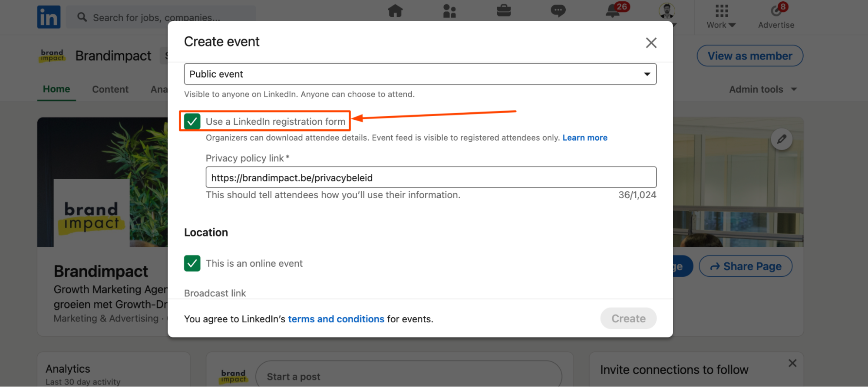Click the Learn more link

pyautogui.click(x=585, y=138)
